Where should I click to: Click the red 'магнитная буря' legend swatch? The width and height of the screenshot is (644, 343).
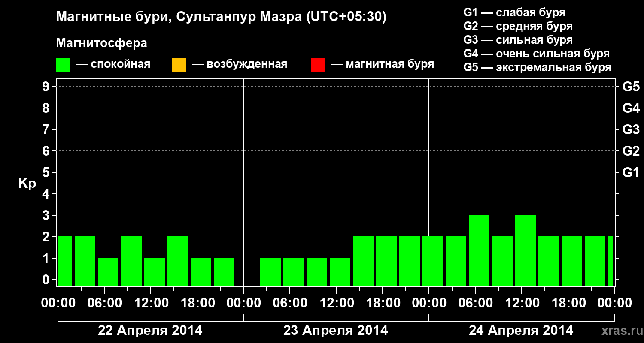pos(318,65)
